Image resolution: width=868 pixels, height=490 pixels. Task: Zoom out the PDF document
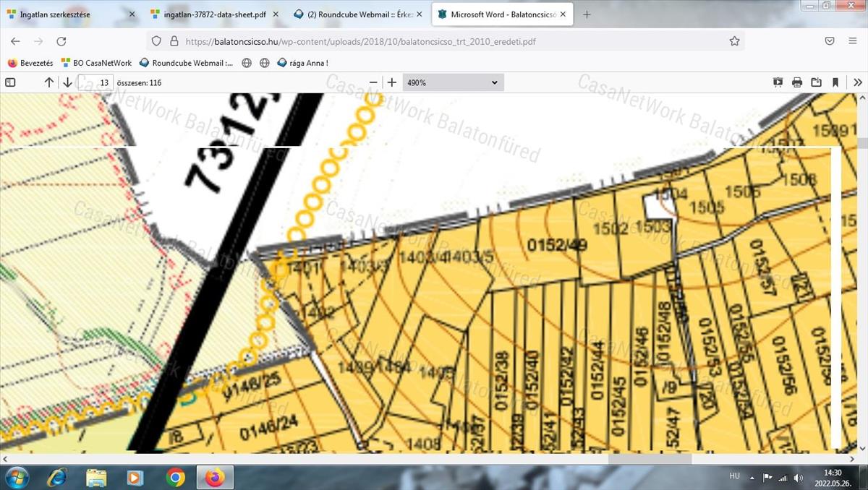tap(373, 82)
